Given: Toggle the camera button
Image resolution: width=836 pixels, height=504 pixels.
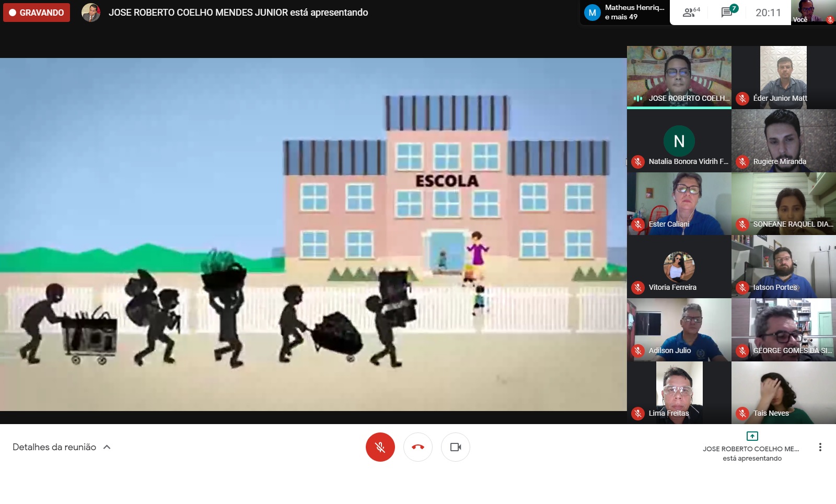Looking at the screenshot, I should [x=455, y=447].
